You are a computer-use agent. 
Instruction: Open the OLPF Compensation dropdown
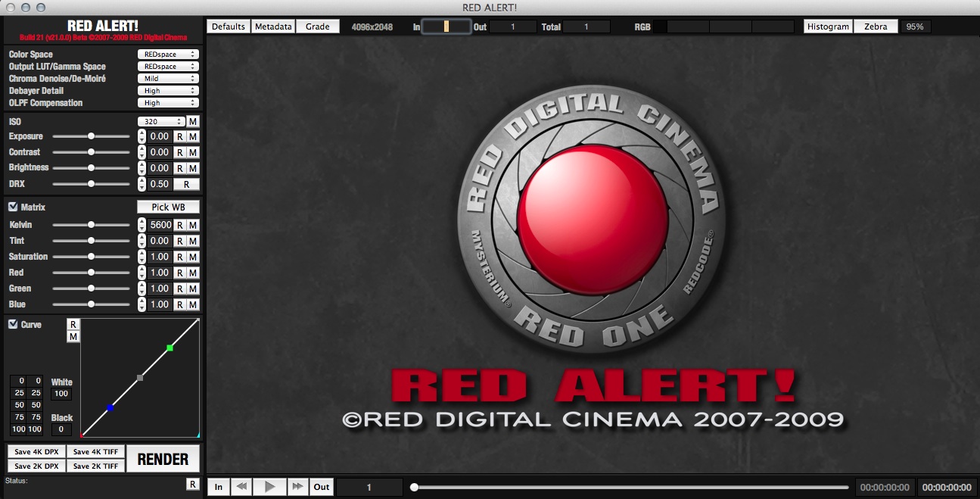point(168,103)
